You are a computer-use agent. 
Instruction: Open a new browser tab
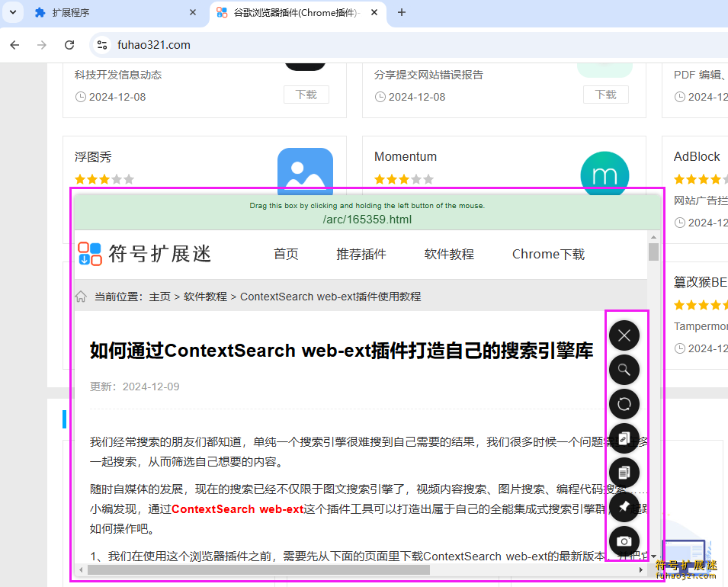(x=402, y=12)
